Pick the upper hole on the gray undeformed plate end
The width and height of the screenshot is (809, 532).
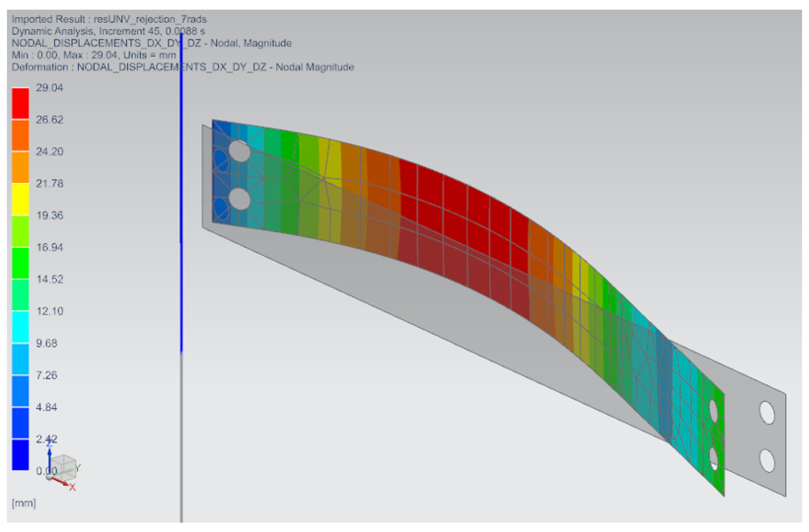point(767,413)
